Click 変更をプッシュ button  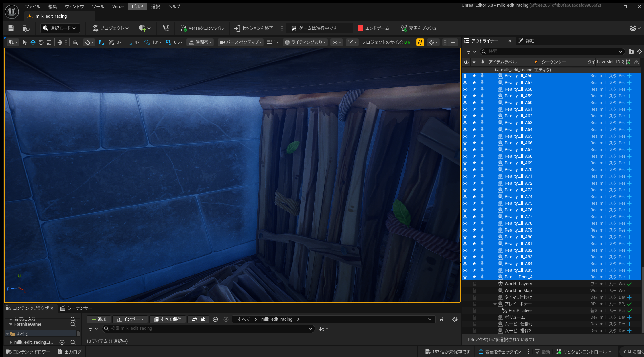(419, 28)
